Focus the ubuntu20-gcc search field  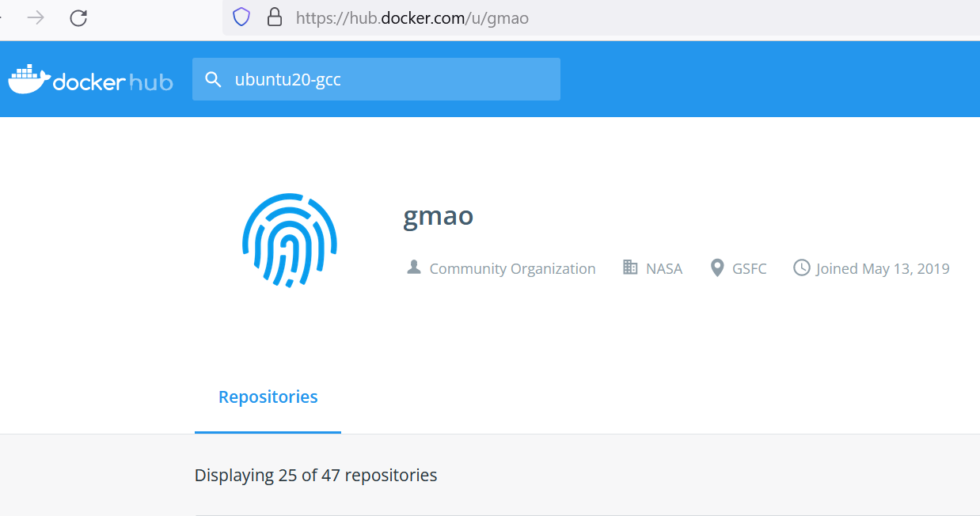point(376,79)
